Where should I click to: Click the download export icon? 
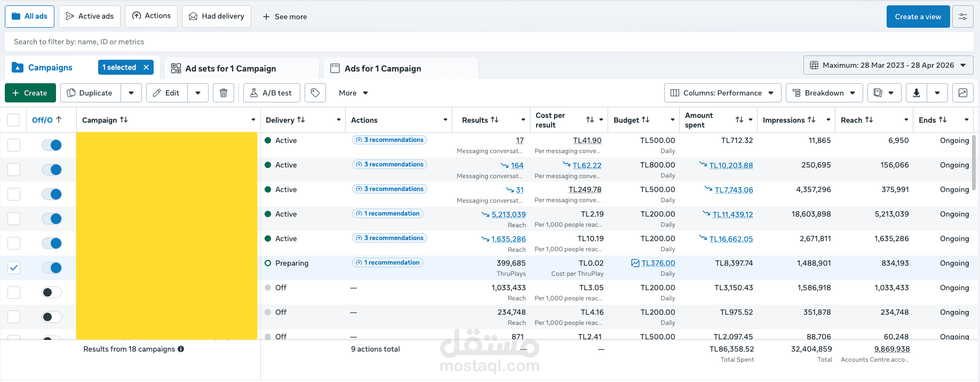point(916,93)
